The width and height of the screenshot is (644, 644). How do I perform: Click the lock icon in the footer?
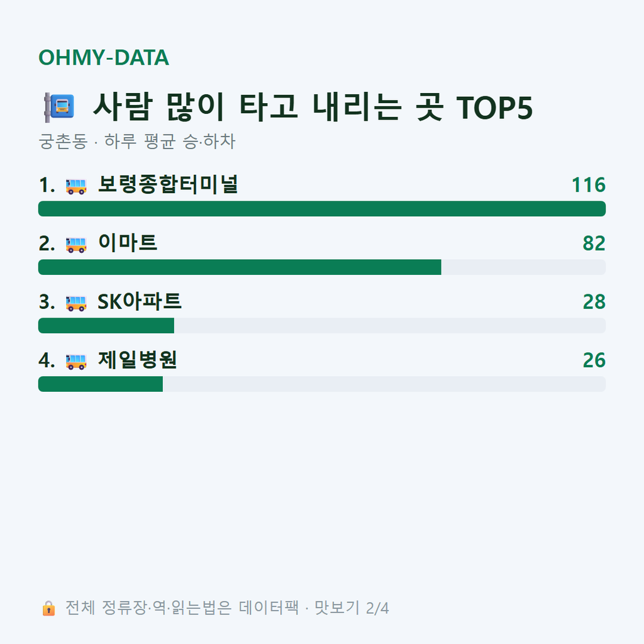pos(48,608)
